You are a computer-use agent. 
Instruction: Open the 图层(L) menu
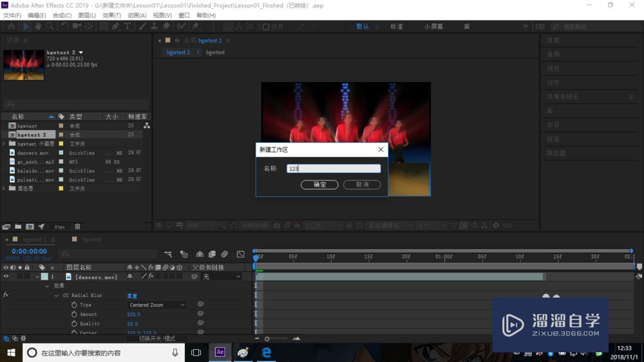pos(87,15)
